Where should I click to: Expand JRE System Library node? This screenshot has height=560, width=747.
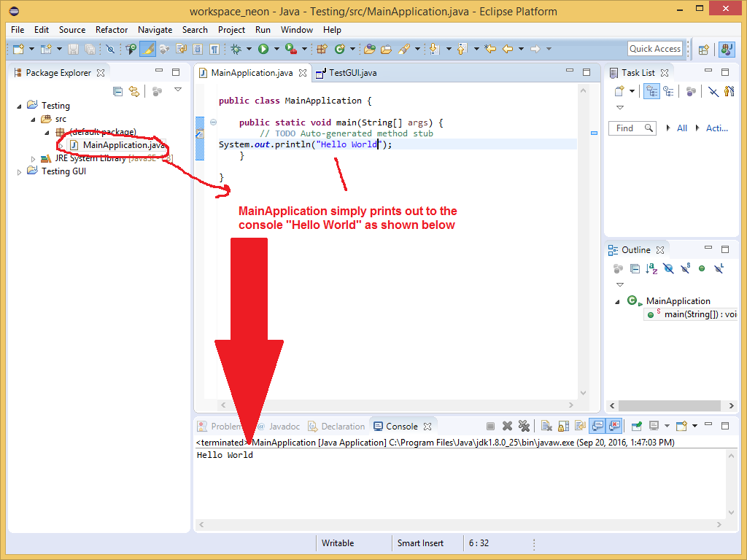[34, 159]
